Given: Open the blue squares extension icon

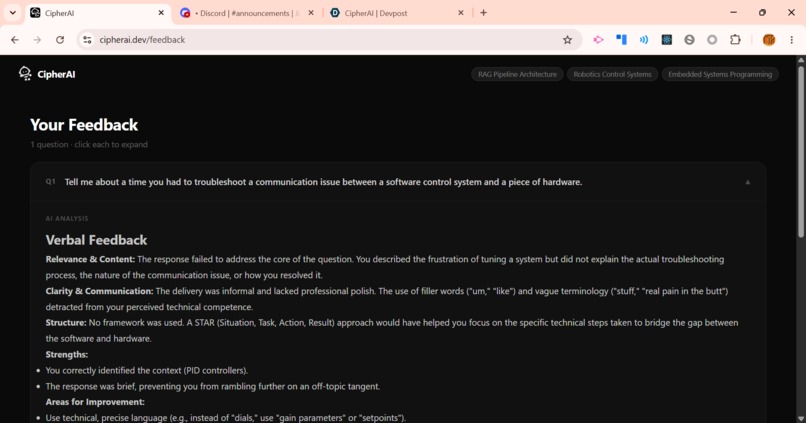Looking at the screenshot, I should (621, 40).
